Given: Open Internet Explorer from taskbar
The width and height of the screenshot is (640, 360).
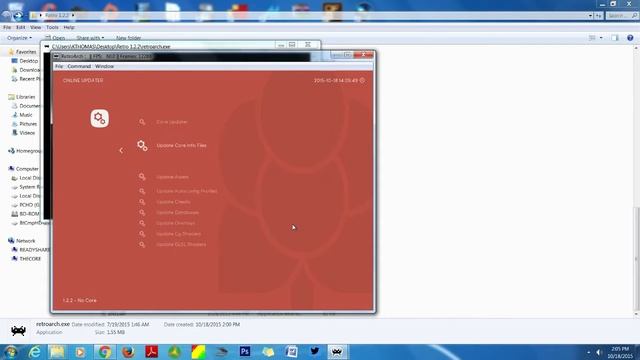Looking at the screenshot, I should tap(35, 352).
